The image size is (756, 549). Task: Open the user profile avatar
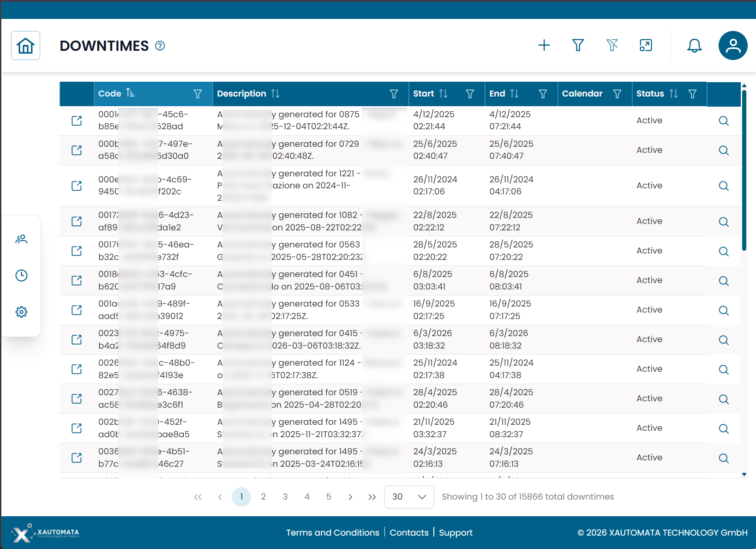[x=732, y=45]
